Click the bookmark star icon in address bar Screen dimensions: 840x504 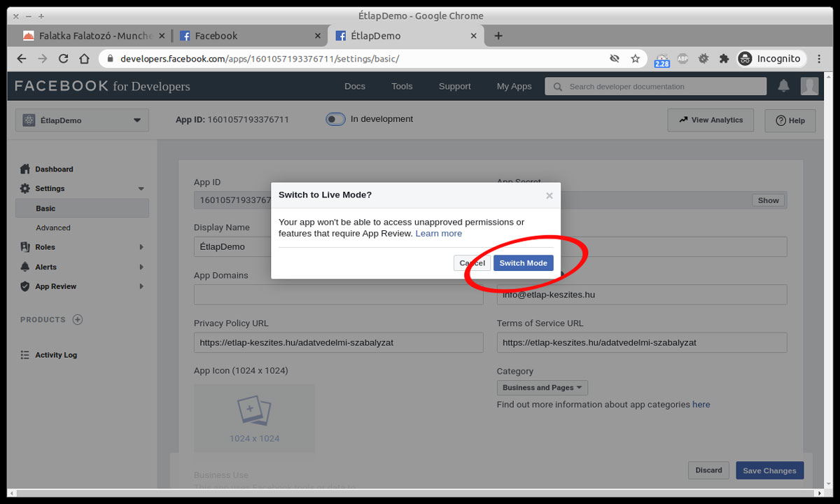pyautogui.click(x=635, y=59)
